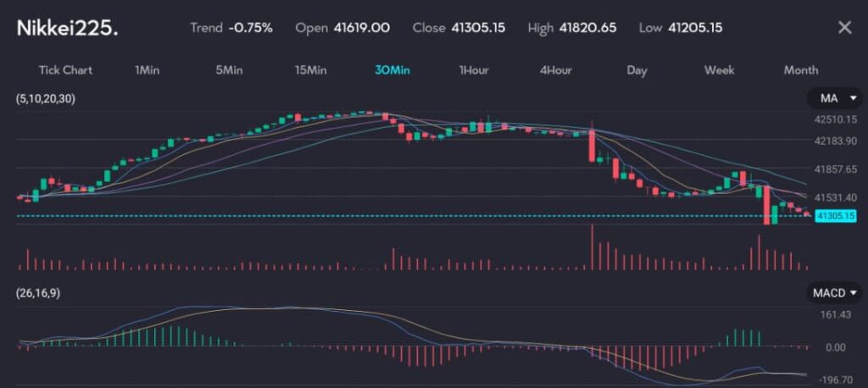Select the 1Min timeframe
The width and height of the screenshot is (868, 388).
pos(147,70)
